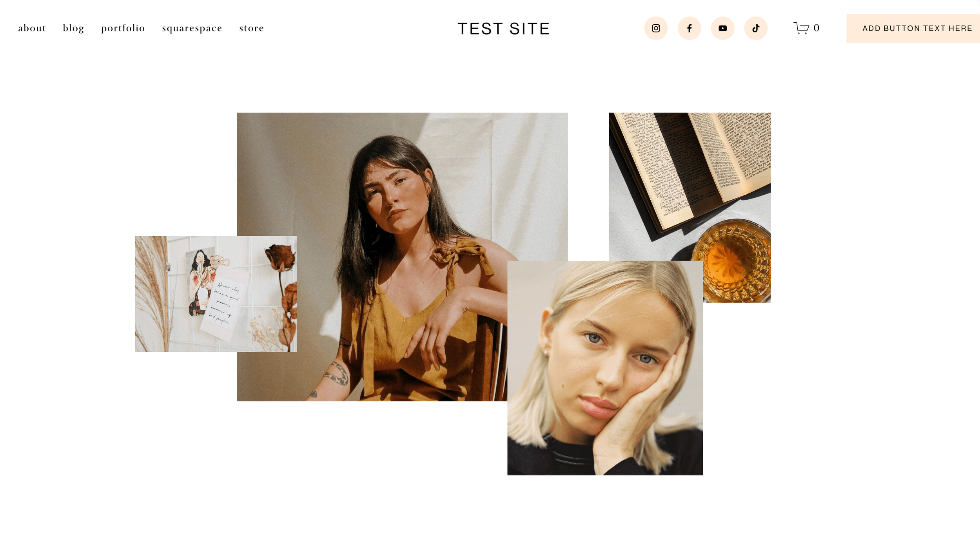Click the Add Button Text Here button
980x535 pixels.
tap(913, 28)
